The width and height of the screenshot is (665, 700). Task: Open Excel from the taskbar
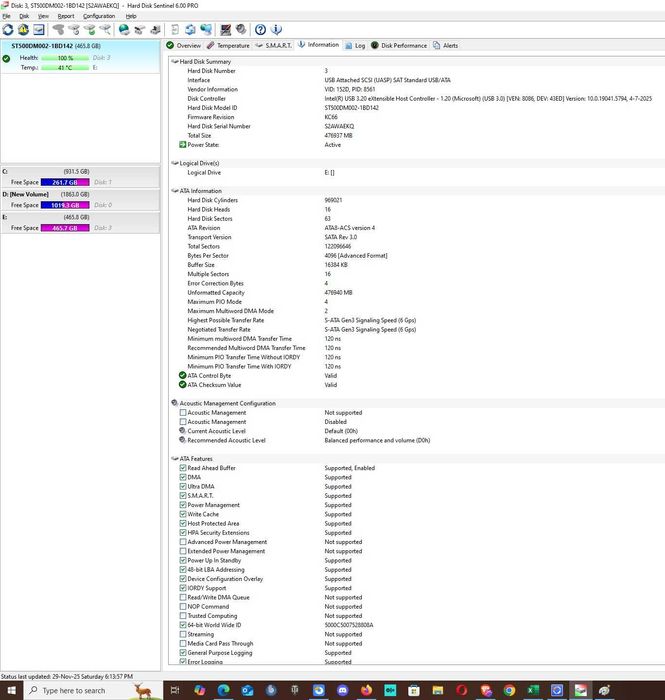click(x=533, y=690)
